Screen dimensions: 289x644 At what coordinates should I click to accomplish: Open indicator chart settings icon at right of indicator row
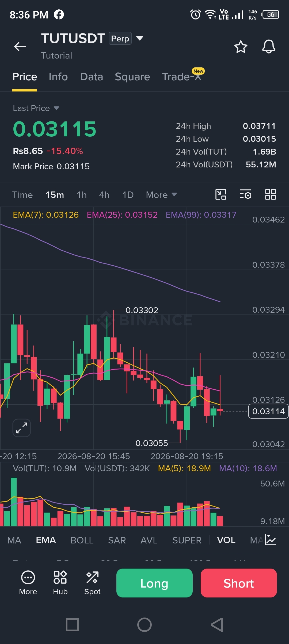(270, 540)
